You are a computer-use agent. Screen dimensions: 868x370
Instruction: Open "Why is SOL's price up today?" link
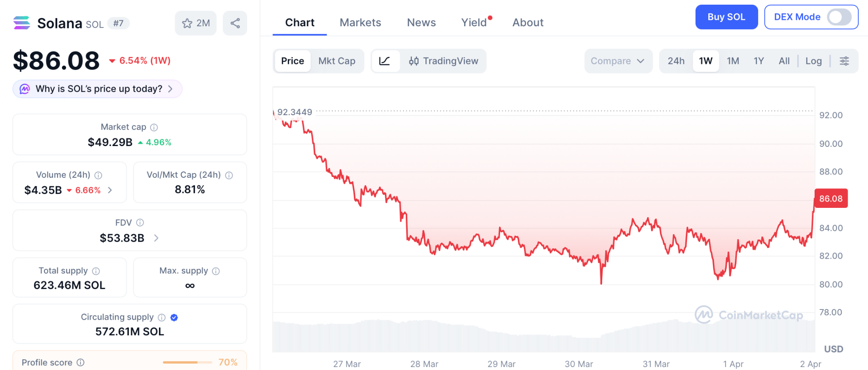[98, 89]
